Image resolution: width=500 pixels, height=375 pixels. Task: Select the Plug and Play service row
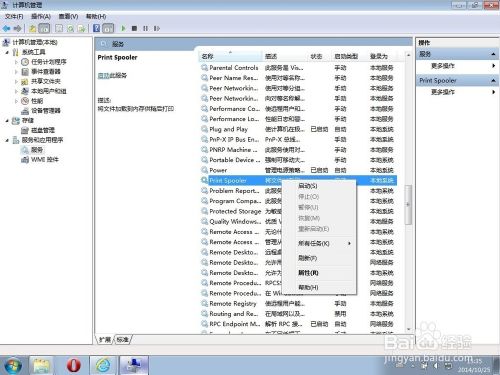(299, 129)
